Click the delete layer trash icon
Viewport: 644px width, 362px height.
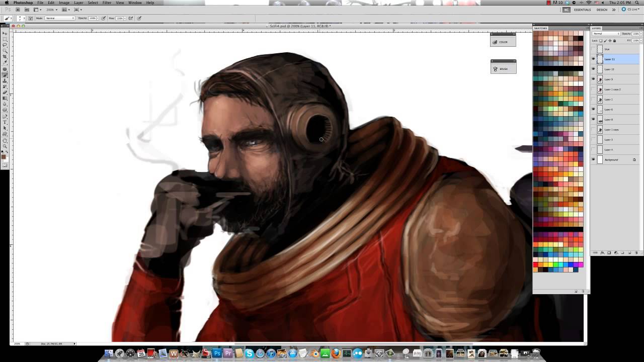(x=636, y=252)
